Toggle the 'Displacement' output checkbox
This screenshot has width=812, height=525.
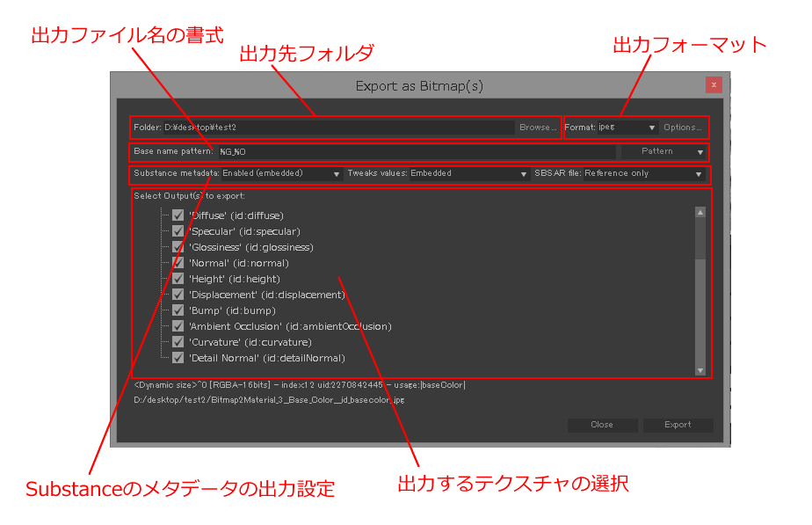coord(178,295)
